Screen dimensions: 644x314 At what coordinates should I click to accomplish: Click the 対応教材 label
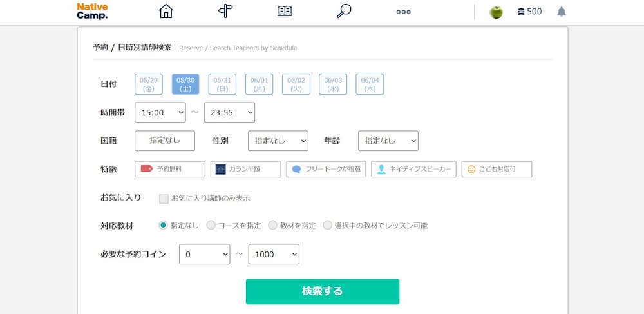pos(117,226)
